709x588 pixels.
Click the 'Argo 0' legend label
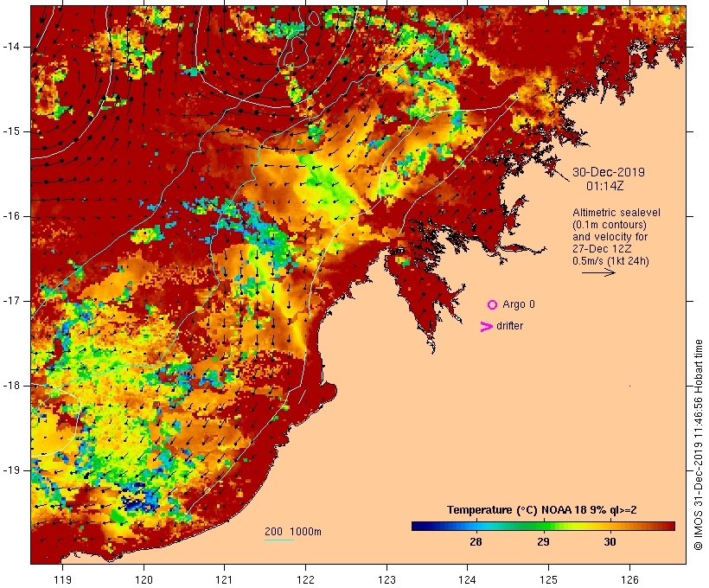(519, 304)
